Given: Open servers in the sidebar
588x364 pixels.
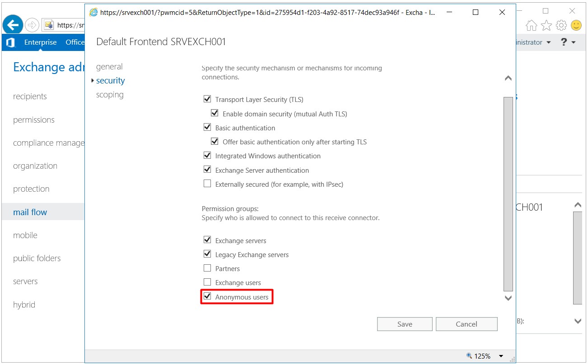Looking at the screenshot, I should [25, 281].
